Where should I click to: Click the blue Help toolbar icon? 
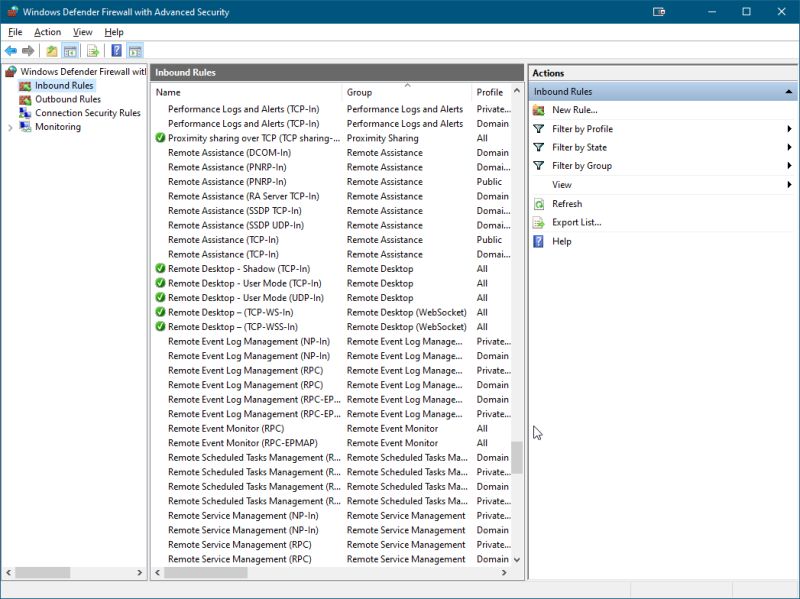[x=116, y=51]
